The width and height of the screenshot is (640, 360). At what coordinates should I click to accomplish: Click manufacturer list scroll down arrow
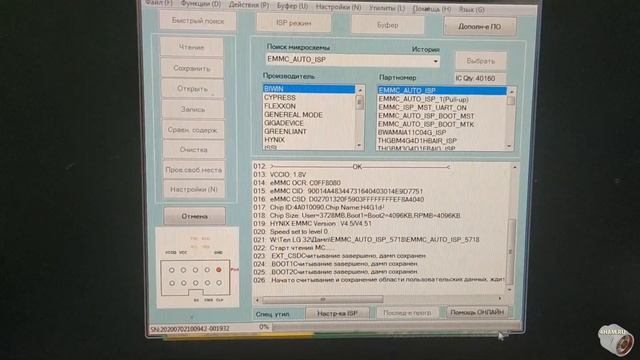coord(359,145)
